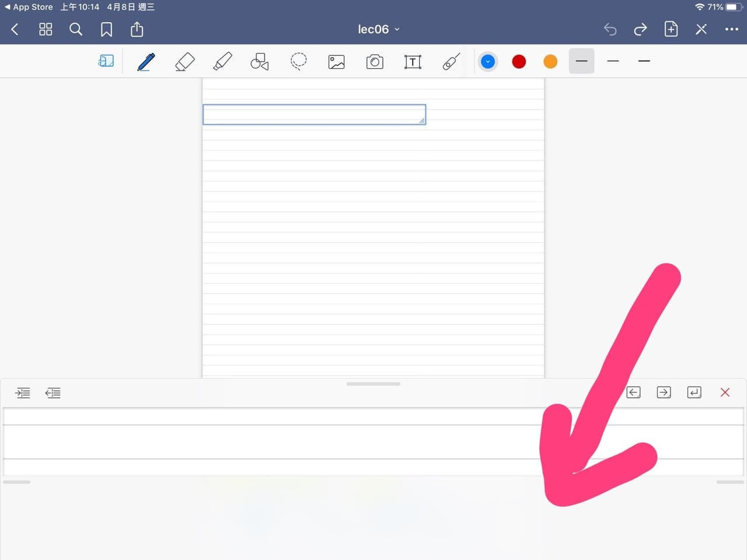
Task: Select the laser pointer tool
Action: [451, 61]
